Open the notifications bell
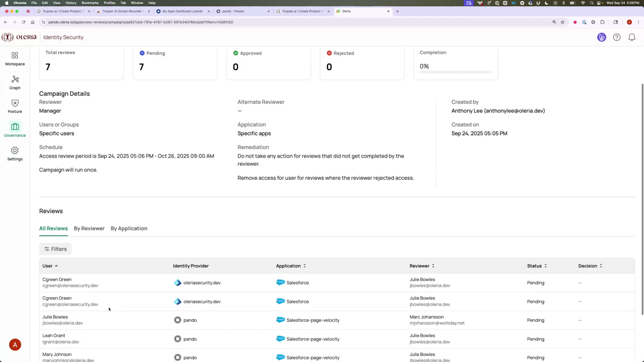This screenshot has height=362, width=644. 632,37
